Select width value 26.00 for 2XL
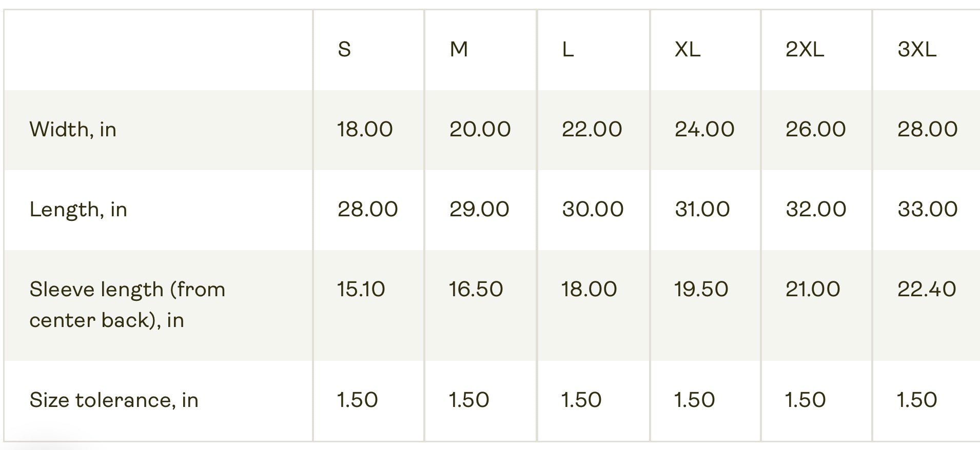Image resolution: width=980 pixels, height=450 pixels. (x=816, y=129)
